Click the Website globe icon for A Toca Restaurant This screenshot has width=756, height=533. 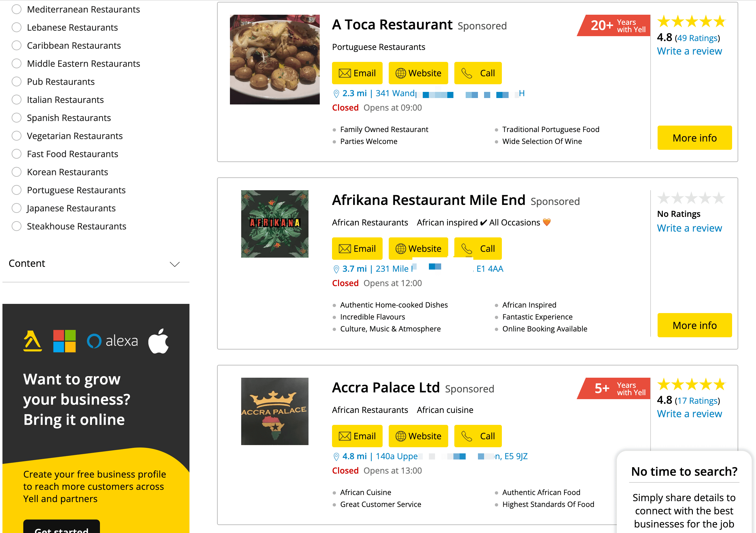[x=400, y=73]
